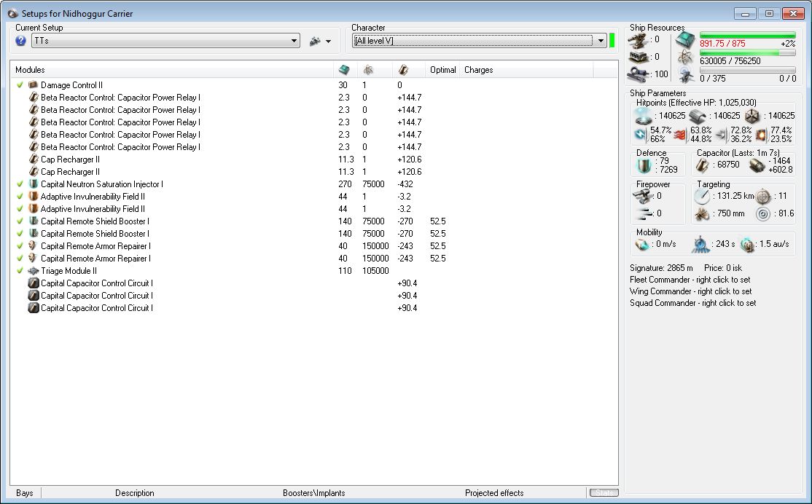Screen dimensions: 812x504
Task: Click the sensor strength icon showing 81.6
Action: coord(763,213)
